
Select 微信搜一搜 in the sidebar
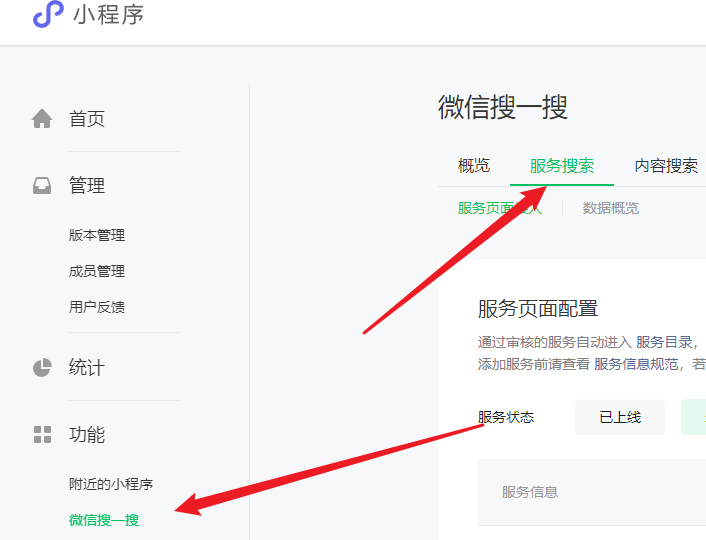(104, 520)
